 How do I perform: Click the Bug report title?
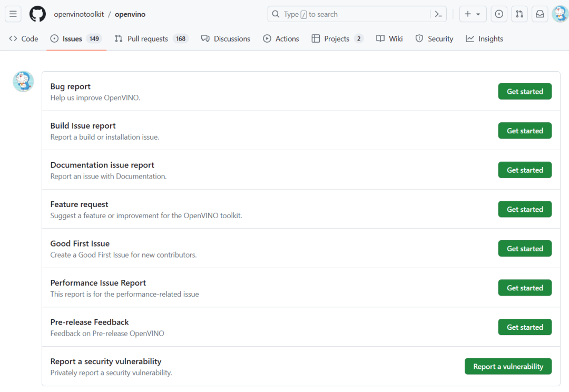coord(71,86)
